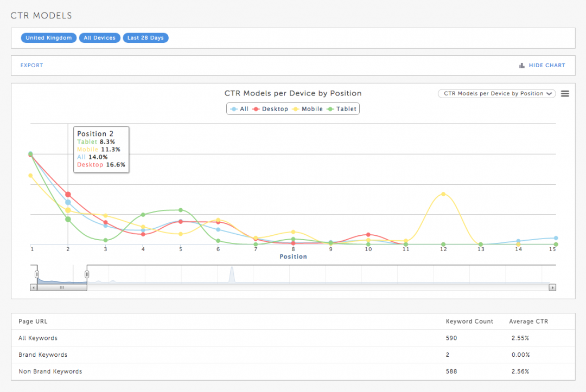Click the x-axis label 7
Viewport: 586px width, 392px height.
coord(256,249)
